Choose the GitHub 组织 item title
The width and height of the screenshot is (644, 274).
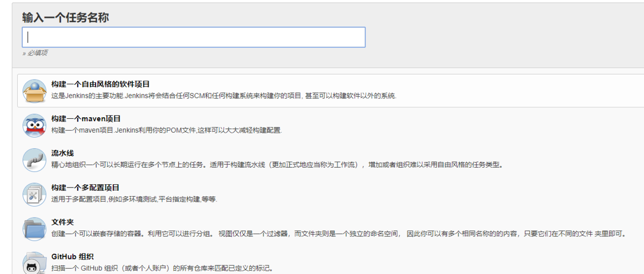pos(73,256)
